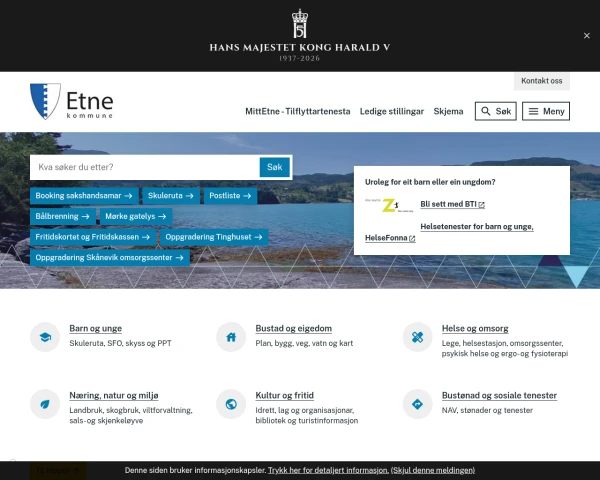
Task: Click the globe icon for Kultur og fritid
Action: click(x=231, y=404)
